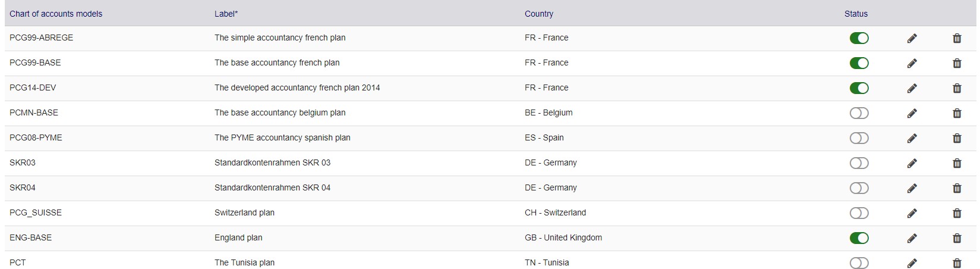Sort by Chart of accounts models column
980x269 pixels.
[56, 14]
